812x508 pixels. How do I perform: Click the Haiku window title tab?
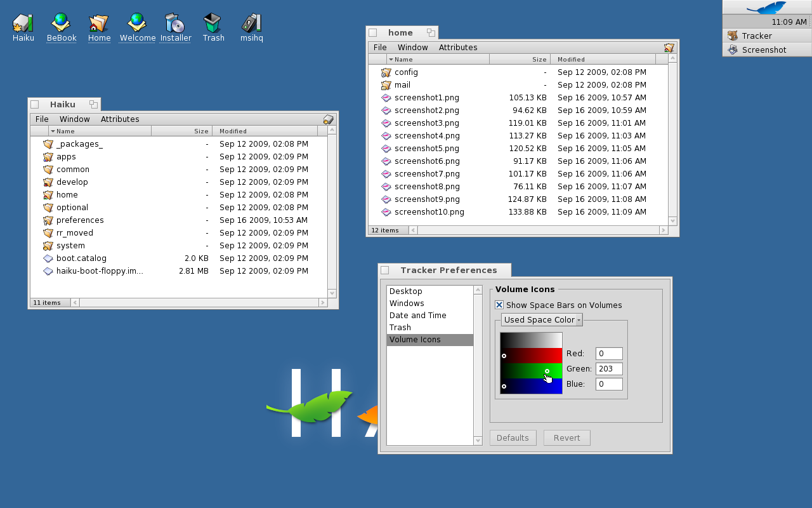tap(64, 105)
